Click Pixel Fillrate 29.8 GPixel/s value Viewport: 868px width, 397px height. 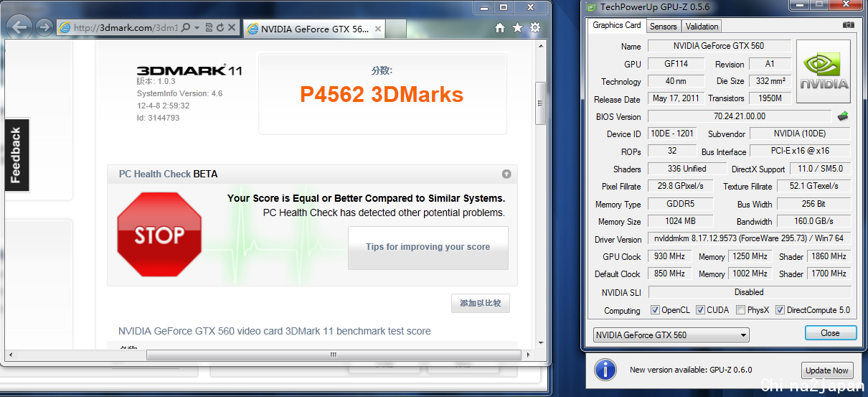680,186
